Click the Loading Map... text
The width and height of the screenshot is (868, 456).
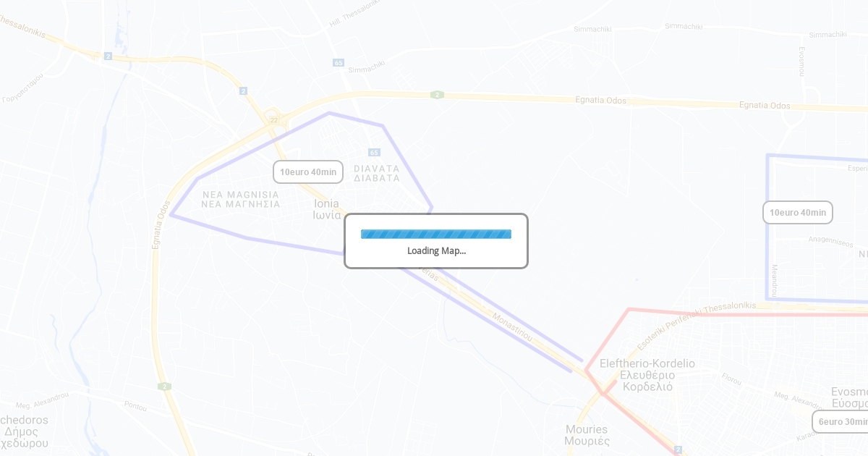[436, 251]
